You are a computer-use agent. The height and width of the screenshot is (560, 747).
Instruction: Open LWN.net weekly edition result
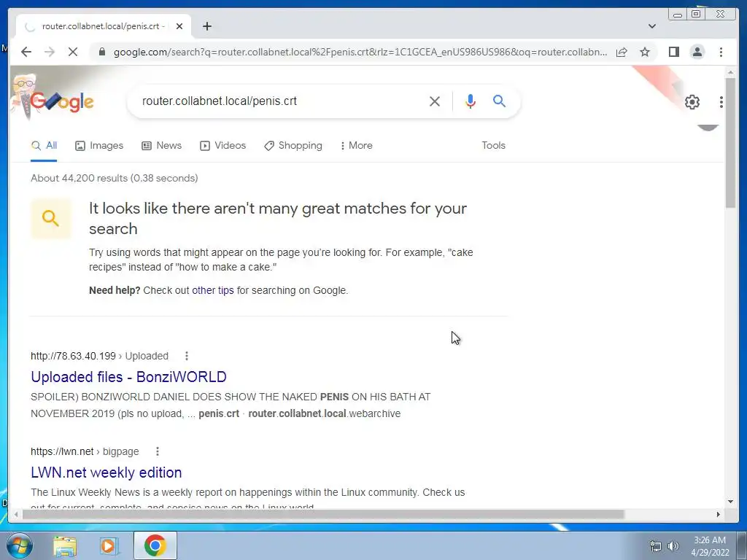[107, 472]
